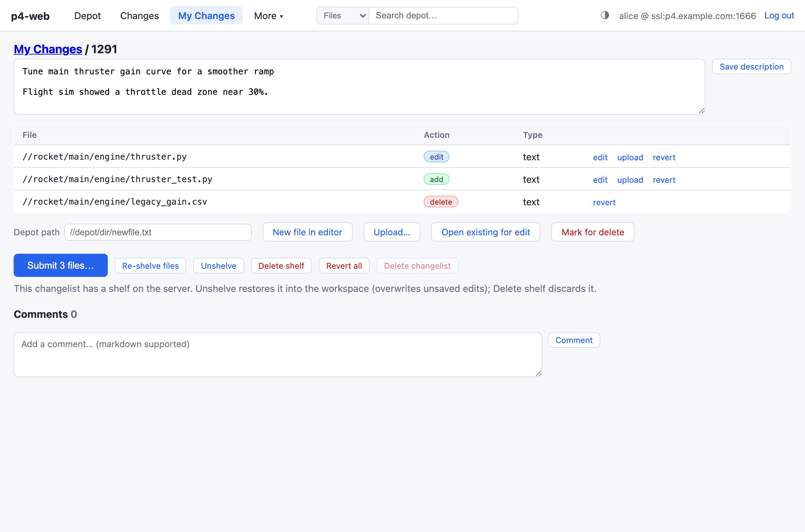The width and height of the screenshot is (805, 532).
Task: Click into the Add a comment box
Action: [278, 355]
